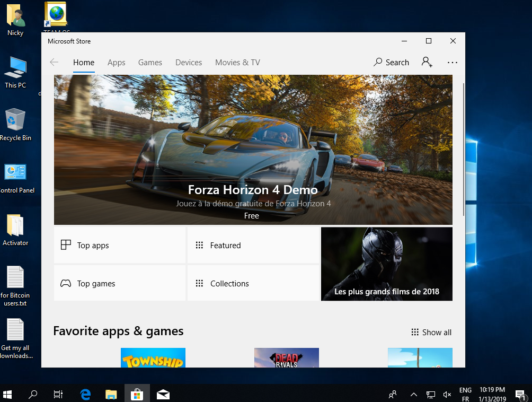
Task: Switch to the Apps tab
Action: click(x=117, y=63)
